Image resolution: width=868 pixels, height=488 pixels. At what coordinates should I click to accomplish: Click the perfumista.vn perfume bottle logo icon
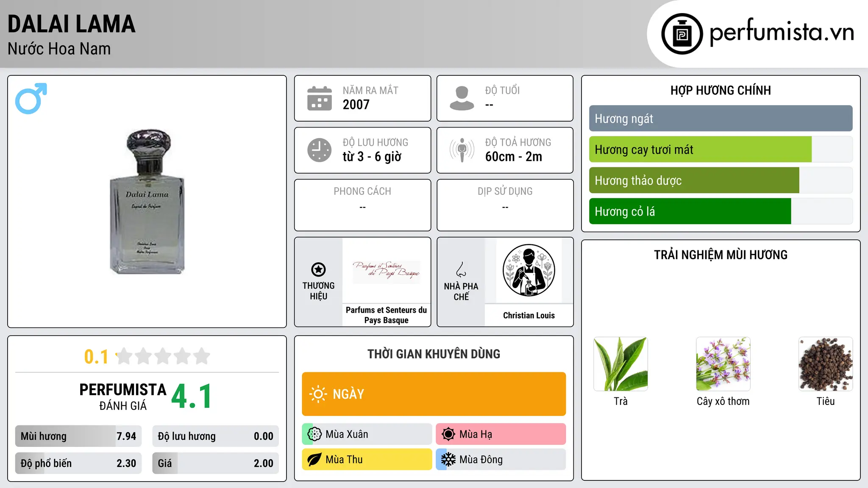pyautogui.click(x=682, y=34)
